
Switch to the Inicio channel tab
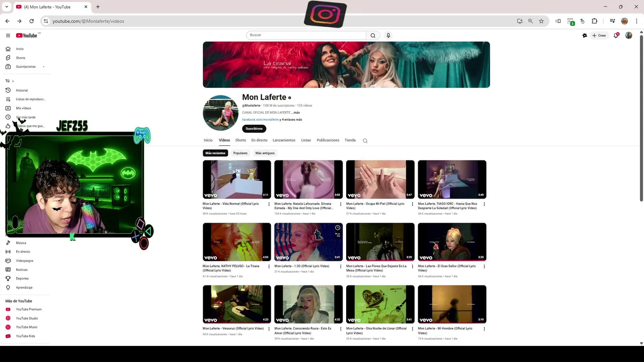click(x=208, y=140)
